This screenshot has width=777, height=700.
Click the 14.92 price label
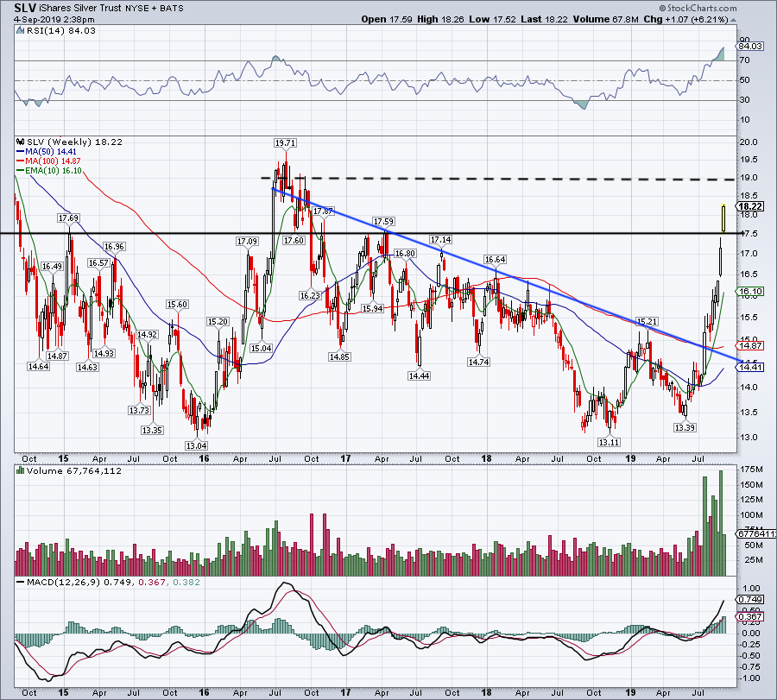tap(147, 335)
